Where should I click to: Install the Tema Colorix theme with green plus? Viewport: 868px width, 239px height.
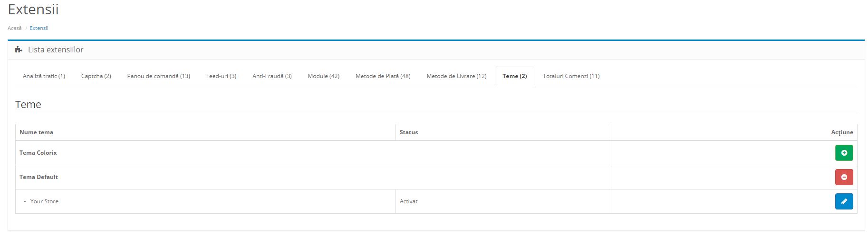(844, 153)
